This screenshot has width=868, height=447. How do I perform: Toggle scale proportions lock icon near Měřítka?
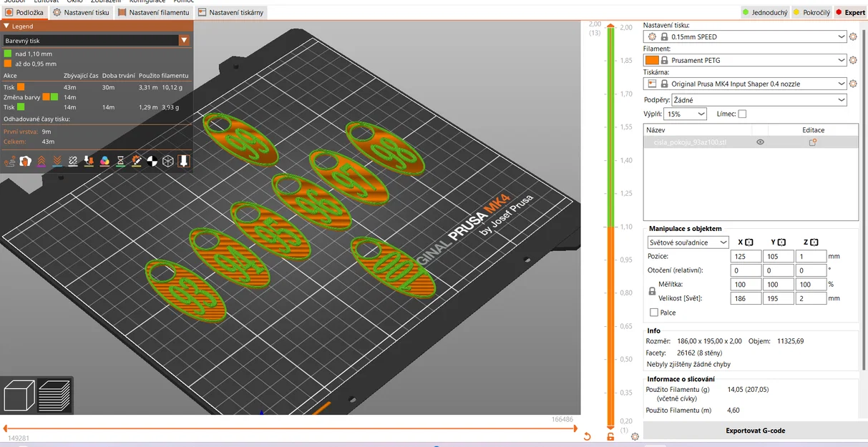click(651, 291)
